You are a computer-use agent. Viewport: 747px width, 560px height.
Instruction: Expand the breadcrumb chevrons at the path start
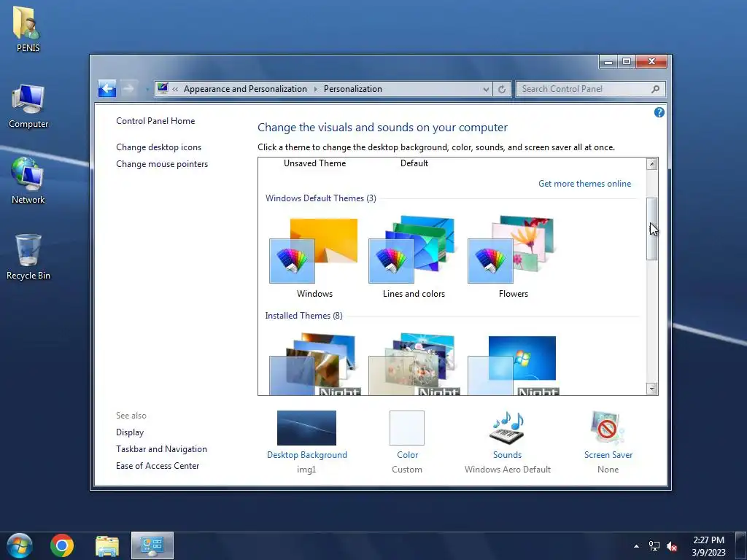[x=175, y=89]
